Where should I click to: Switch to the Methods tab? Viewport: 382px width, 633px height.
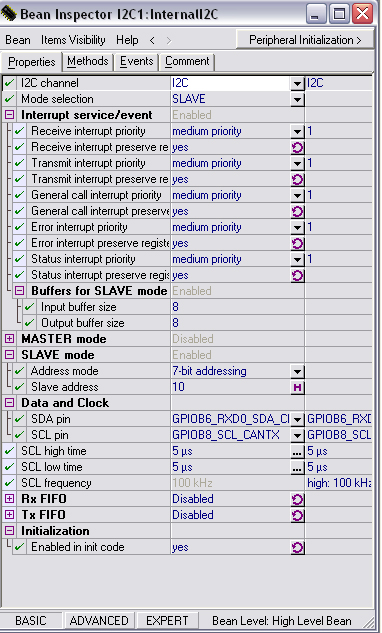pyautogui.click(x=88, y=62)
